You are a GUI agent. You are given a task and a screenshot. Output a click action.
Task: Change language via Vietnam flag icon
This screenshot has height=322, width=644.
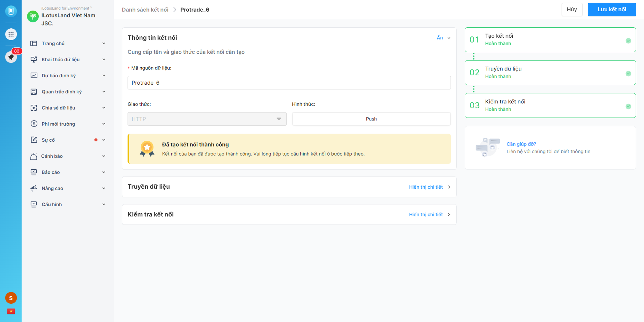[x=11, y=311]
